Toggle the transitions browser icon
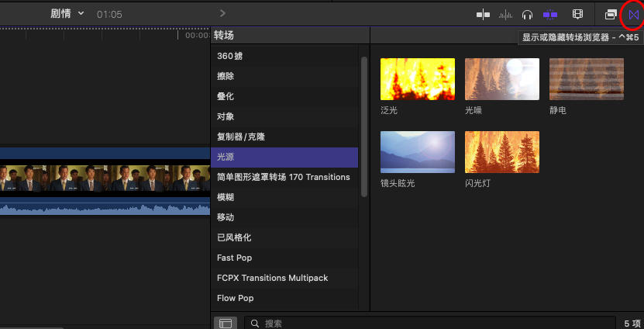This screenshot has width=644, height=329. point(634,15)
